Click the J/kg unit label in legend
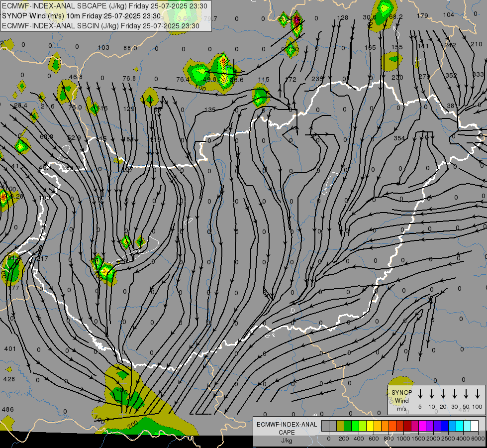 (287, 441)
